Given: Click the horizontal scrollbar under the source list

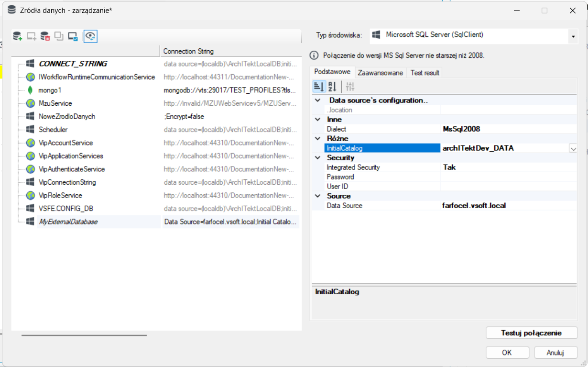Looking at the screenshot, I should click(x=84, y=335).
